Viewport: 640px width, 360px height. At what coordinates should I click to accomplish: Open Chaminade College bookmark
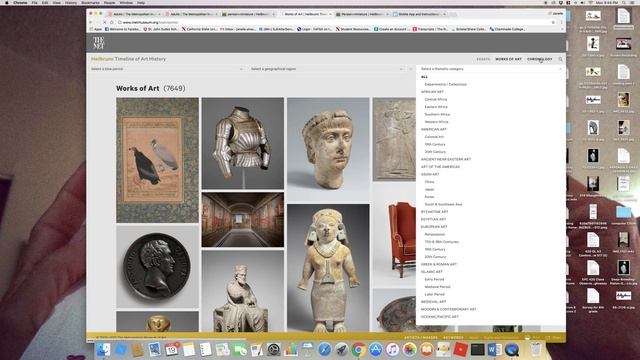tap(507, 29)
